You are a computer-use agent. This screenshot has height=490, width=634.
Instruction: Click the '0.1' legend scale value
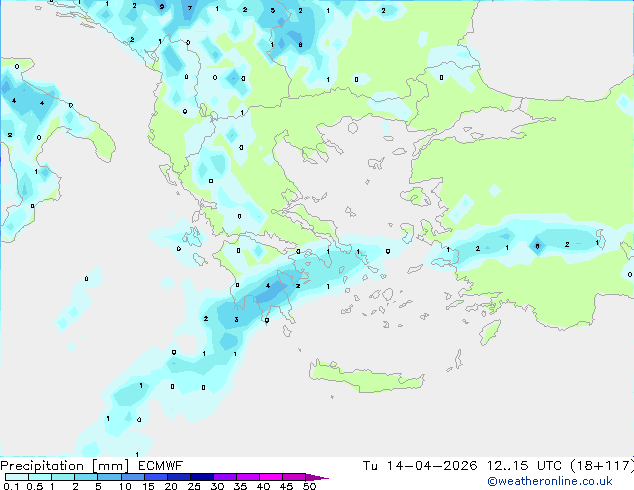(x=11, y=486)
